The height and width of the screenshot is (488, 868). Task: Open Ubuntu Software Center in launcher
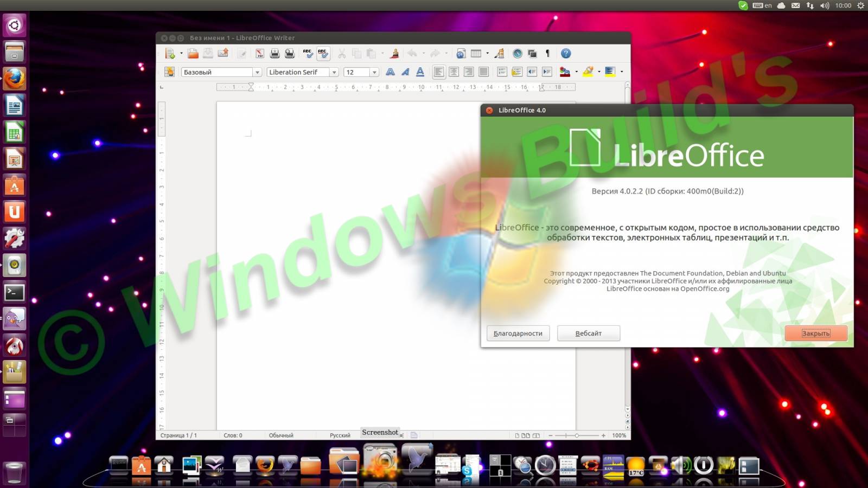point(15,186)
